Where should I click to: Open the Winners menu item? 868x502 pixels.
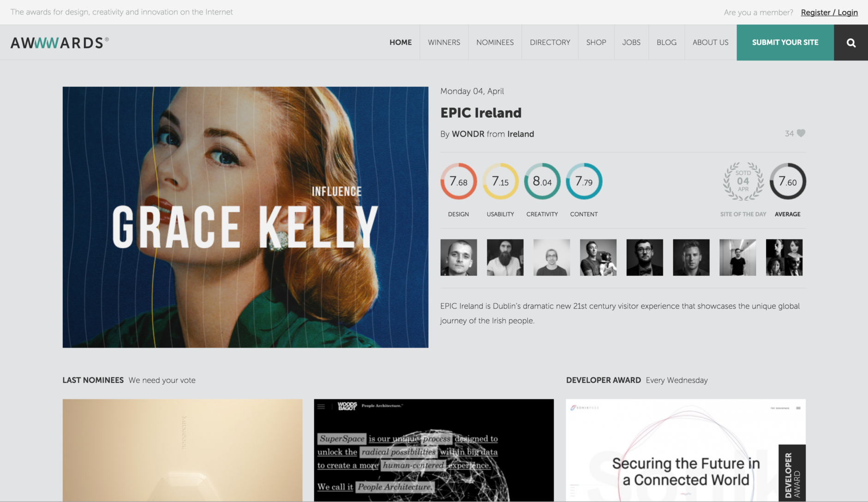(x=444, y=42)
